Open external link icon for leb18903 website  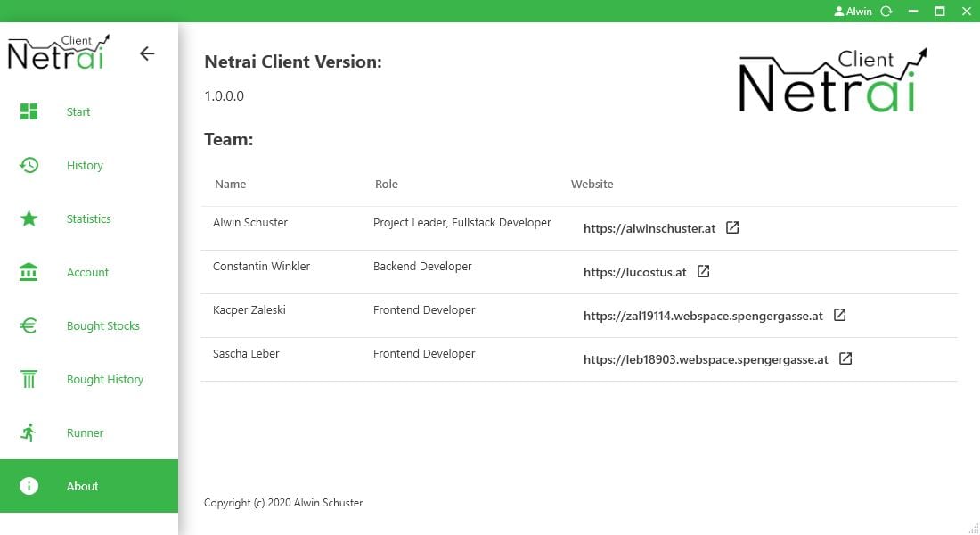tap(845, 359)
